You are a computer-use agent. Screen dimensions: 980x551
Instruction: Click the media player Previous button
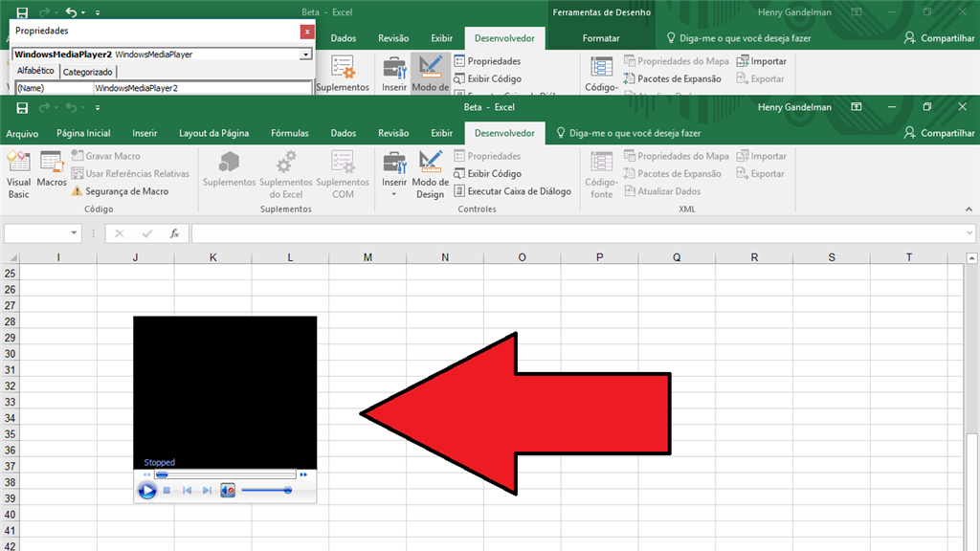click(187, 491)
